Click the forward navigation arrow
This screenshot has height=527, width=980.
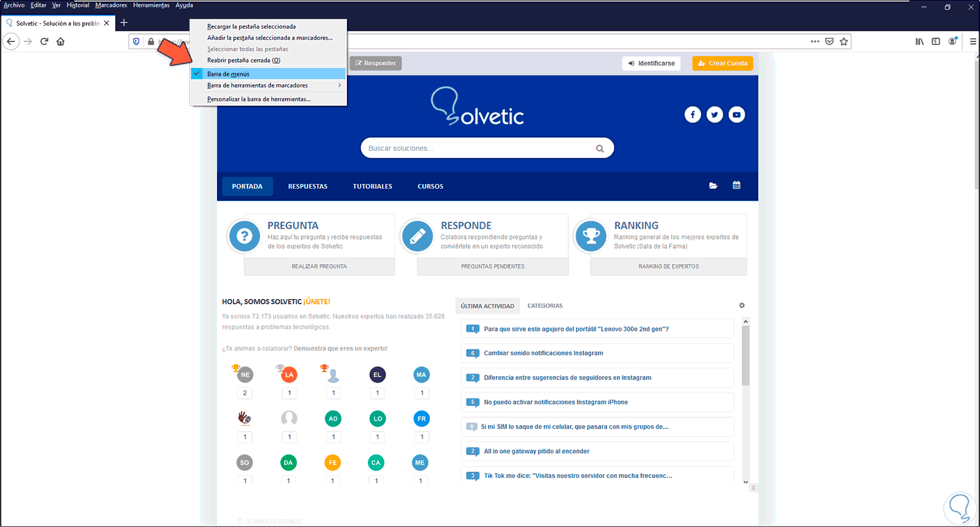27,41
